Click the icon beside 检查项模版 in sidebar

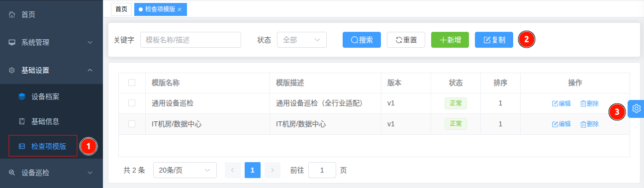tap(22, 146)
